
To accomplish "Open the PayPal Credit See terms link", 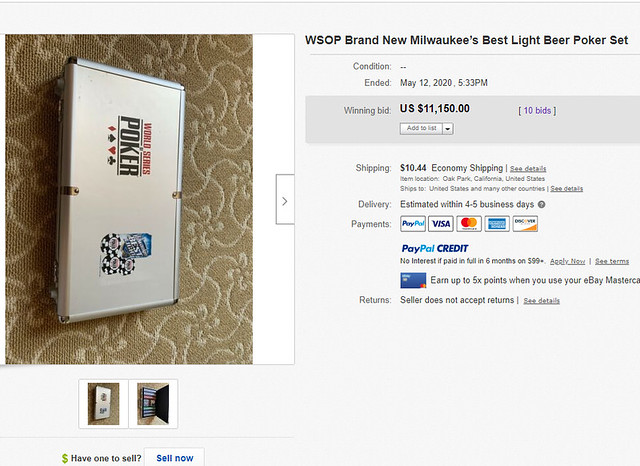I will click(x=612, y=260).
